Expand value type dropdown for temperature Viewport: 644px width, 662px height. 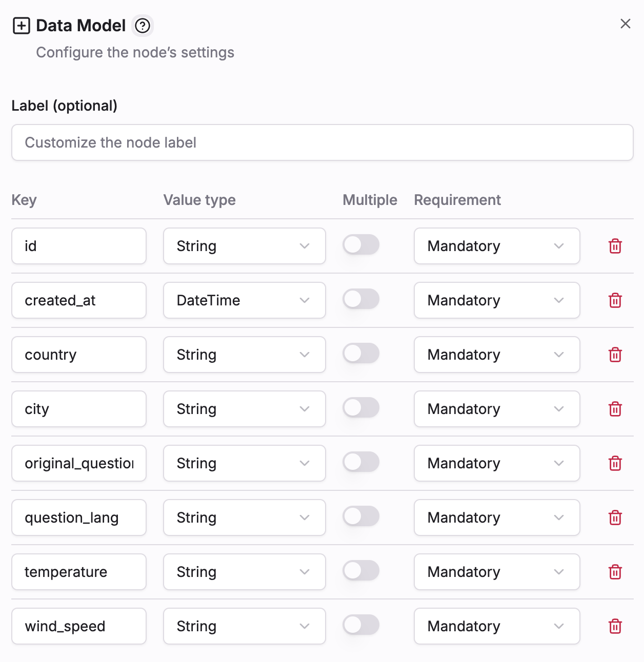(244, 572)
